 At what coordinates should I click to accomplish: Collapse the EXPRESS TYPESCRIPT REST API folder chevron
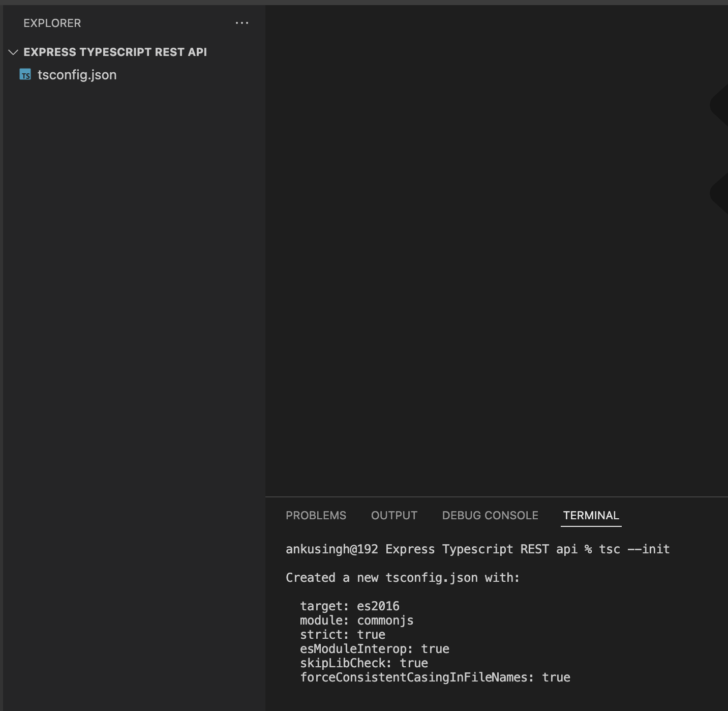pyautogui.click(x=14, y=52)
